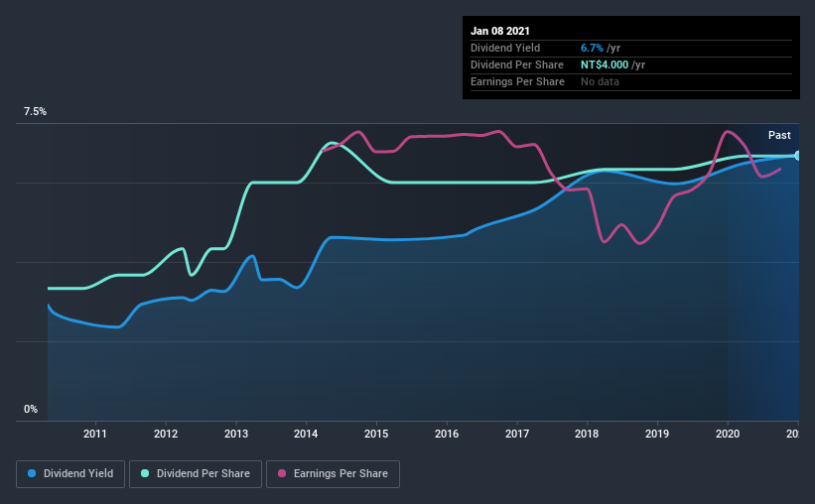Select the 2012 year label on the axis
Screen dimensions: 815x504
click(166, 434)
